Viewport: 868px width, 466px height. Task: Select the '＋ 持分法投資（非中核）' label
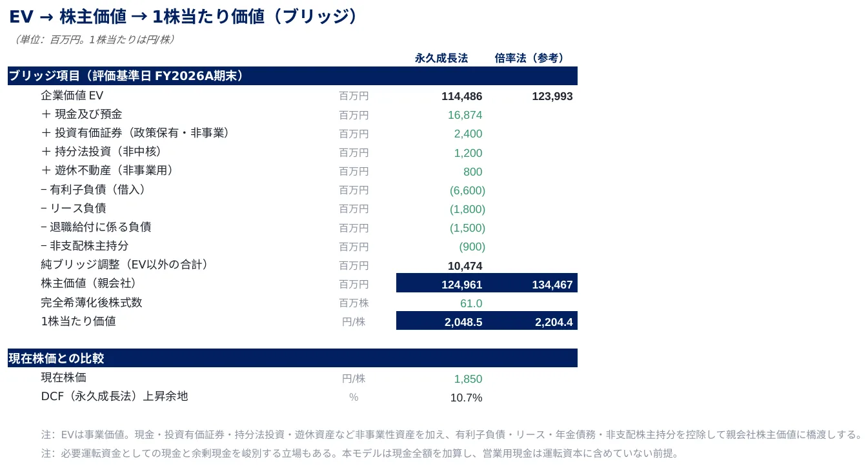click(101, 152)
